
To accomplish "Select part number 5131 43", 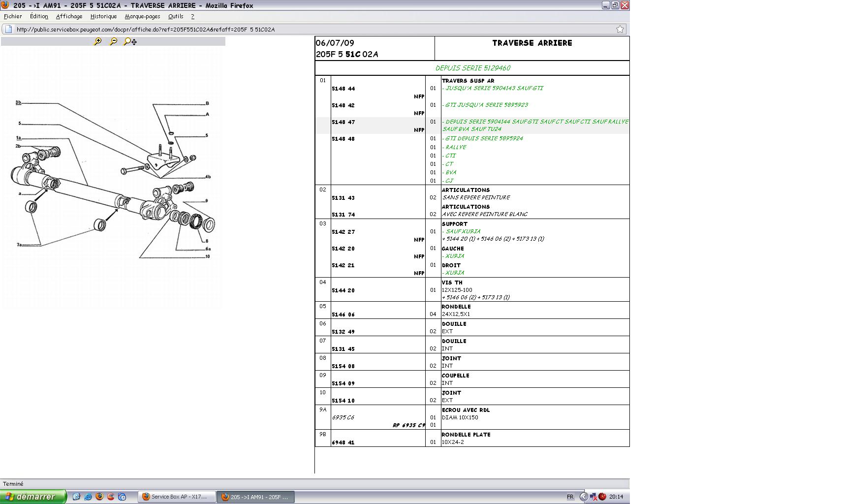I will 343,198.
